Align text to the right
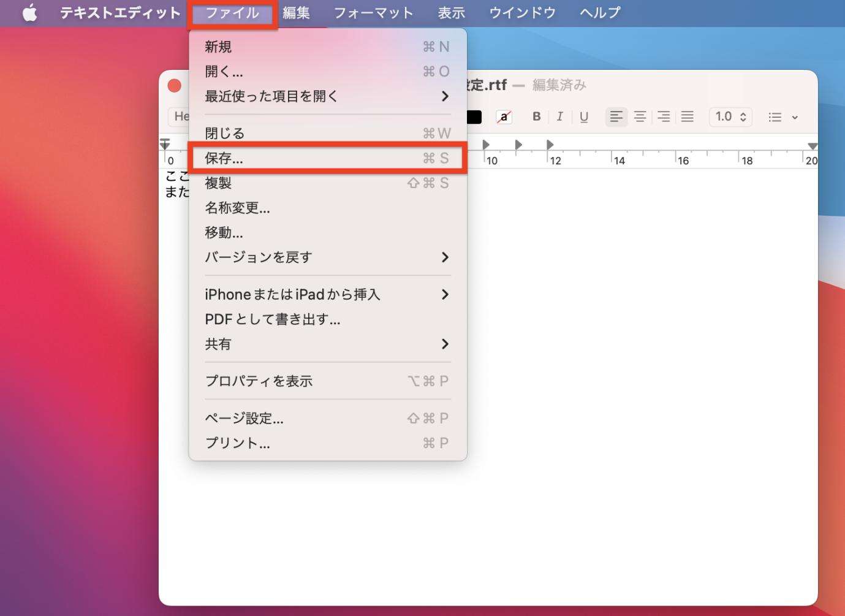The image size is (845, 616). [x=664, y=116]
